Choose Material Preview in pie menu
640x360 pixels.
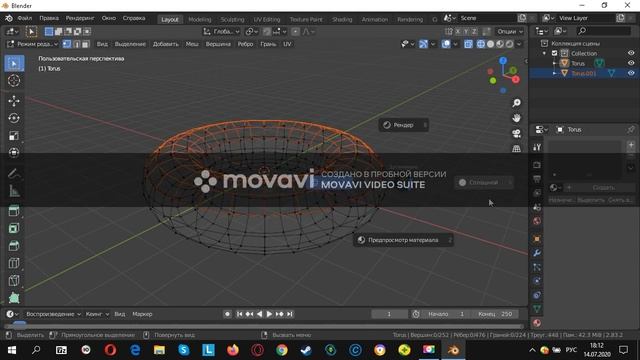[403, 240]
